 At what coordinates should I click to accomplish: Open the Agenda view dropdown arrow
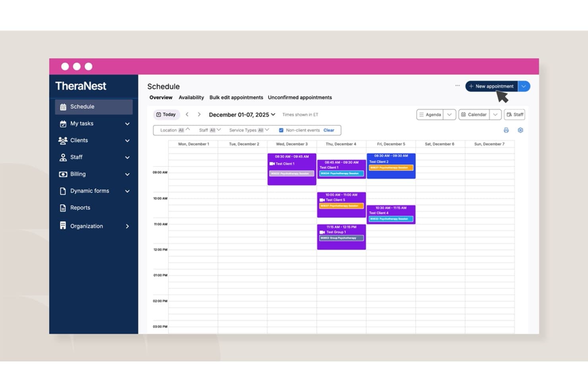pos(449,115)
